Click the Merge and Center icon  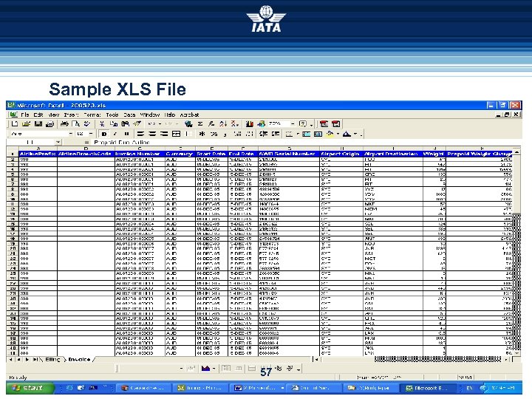pos(176,134)
